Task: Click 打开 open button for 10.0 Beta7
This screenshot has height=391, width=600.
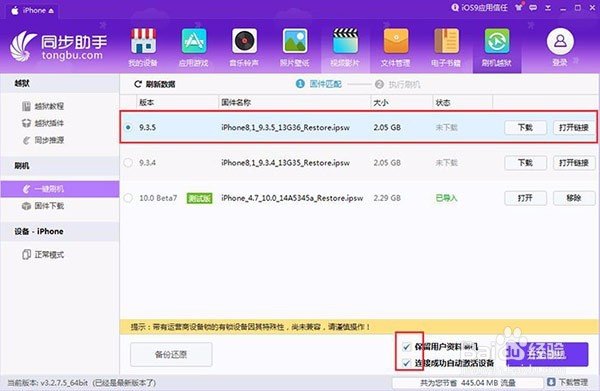Action: click(x=525, y=198)
